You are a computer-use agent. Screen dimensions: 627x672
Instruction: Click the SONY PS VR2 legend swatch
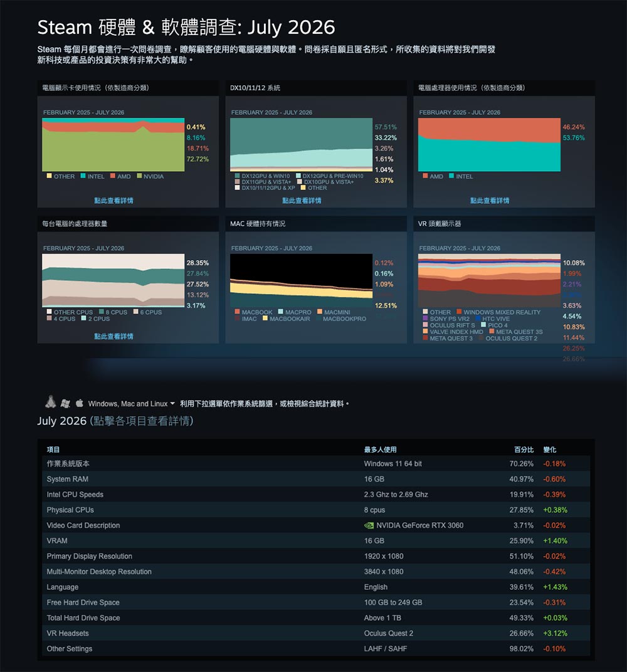click(x=426, y=318)
